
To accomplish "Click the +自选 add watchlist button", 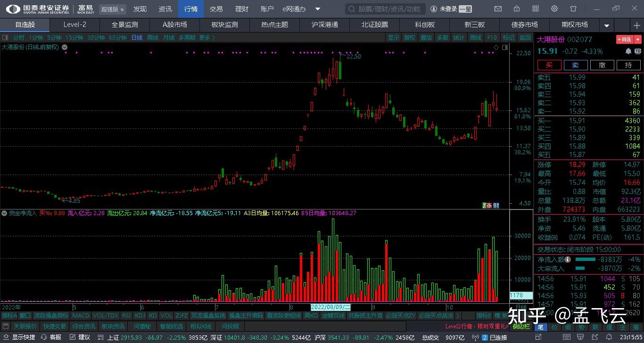I will click(624, 40).
